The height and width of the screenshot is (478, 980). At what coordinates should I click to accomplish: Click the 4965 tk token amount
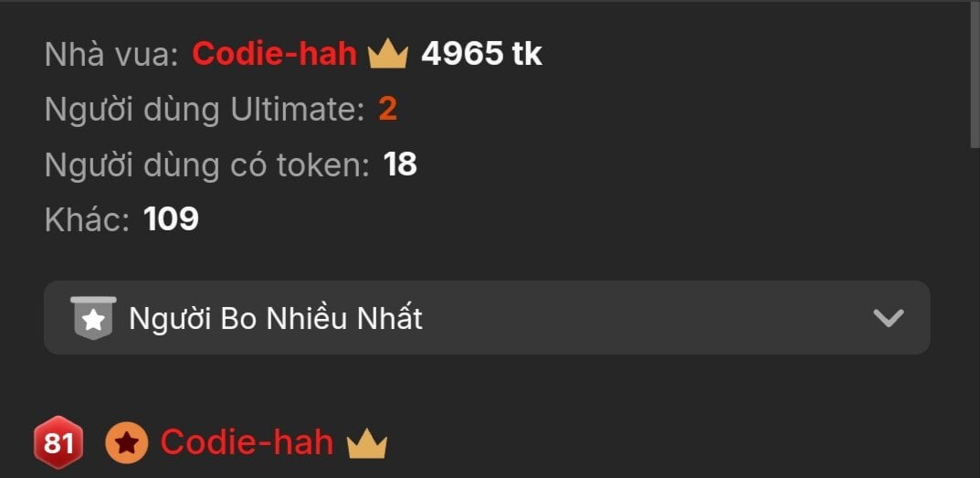[x=482, y=55]
